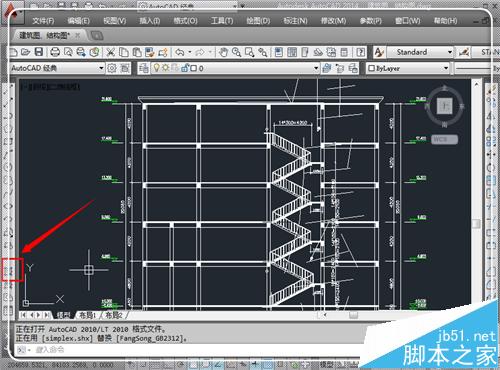The height and width of the screenshot is (370, 500).
Task: Expand the Undo history dropdown arrow
Action: (x=190, y=52)
